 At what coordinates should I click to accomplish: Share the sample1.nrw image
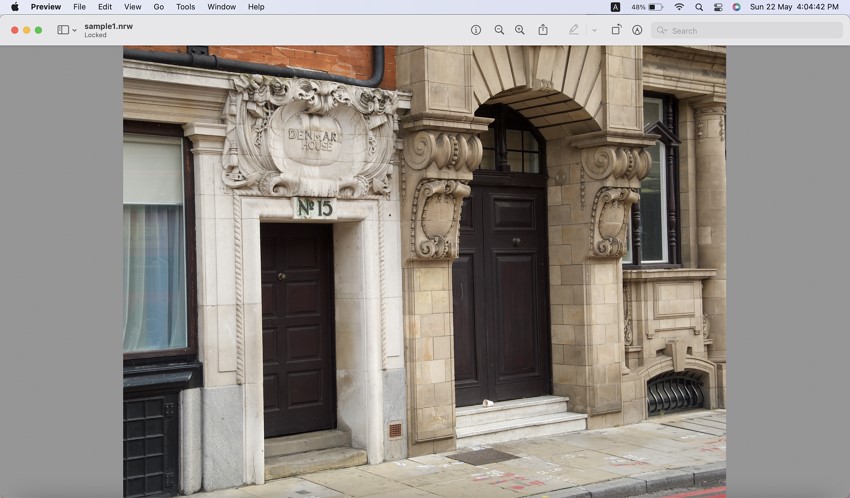pos(543,30)
